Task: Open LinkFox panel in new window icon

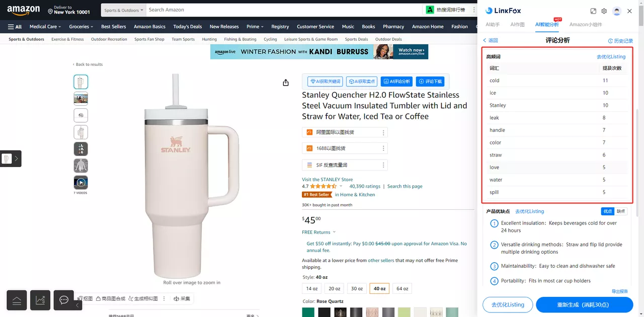Action: tap(593, 11)
